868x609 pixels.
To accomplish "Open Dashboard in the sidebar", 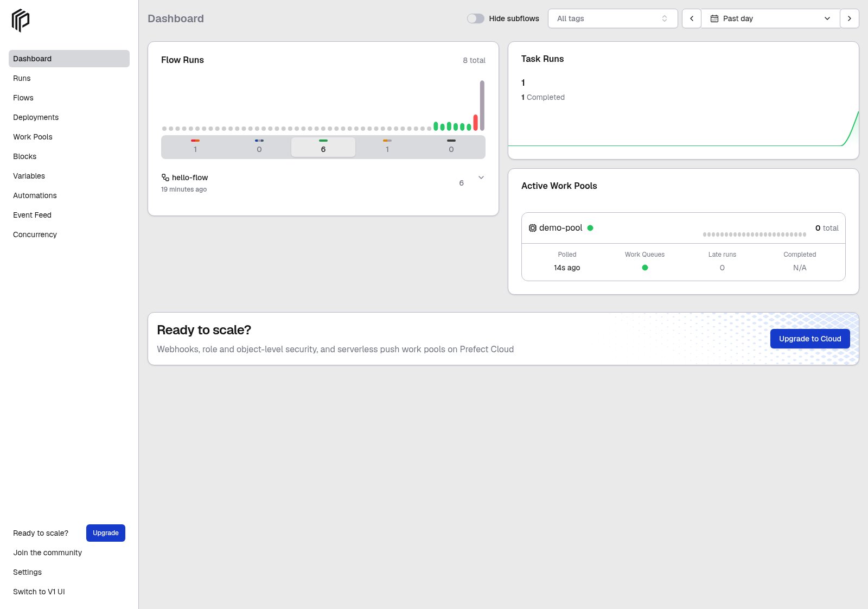I will coord(69,59).
